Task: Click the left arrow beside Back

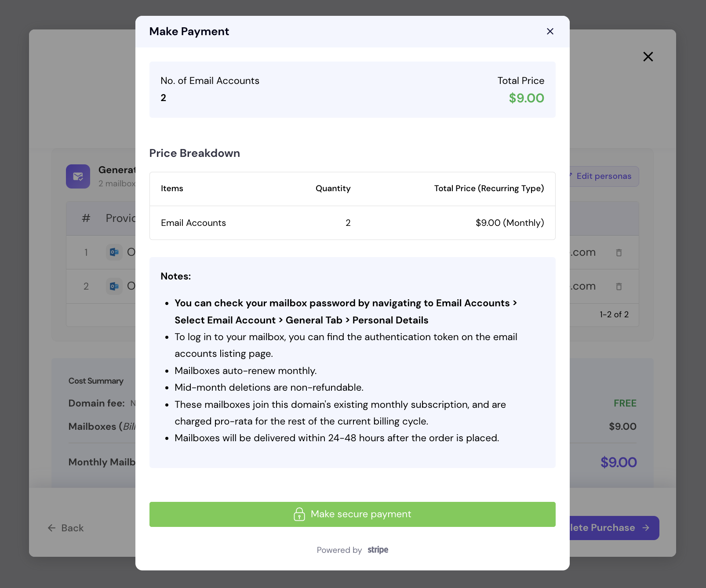Action: 52,528
